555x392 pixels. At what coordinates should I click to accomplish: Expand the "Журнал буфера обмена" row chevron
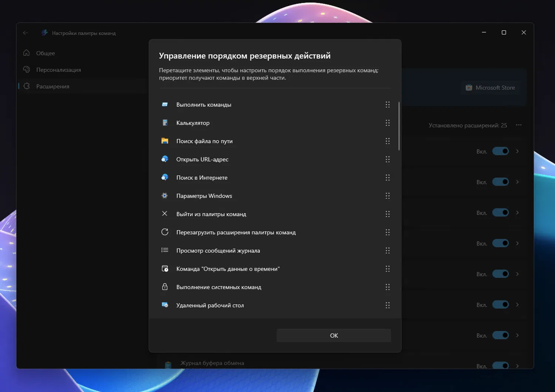click(x=517, y=366)
